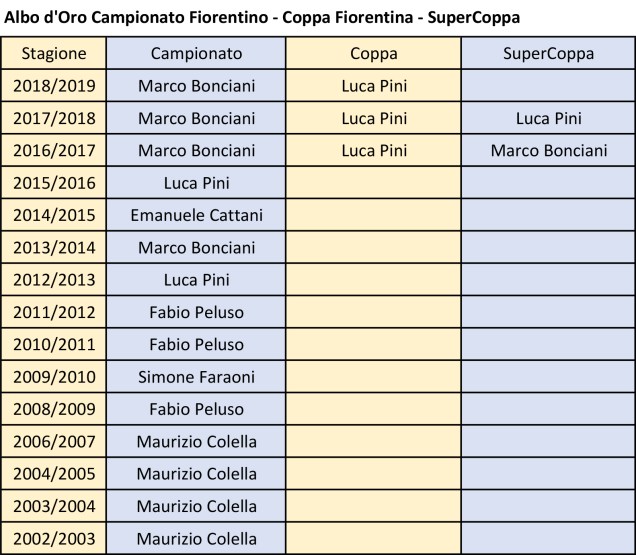Click the Simone Faraoni cell
Image resolution: width=636 pixels, height=555 pixels.
point(196,377)
